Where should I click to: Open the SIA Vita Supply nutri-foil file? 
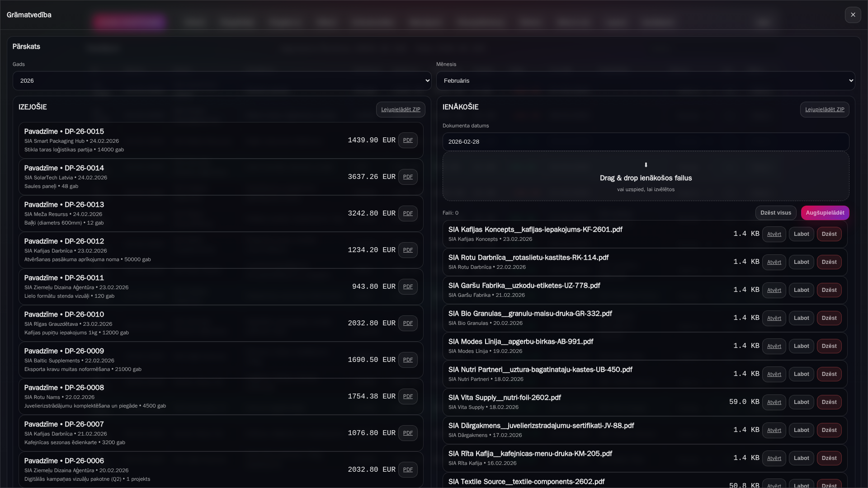[774, 402]
